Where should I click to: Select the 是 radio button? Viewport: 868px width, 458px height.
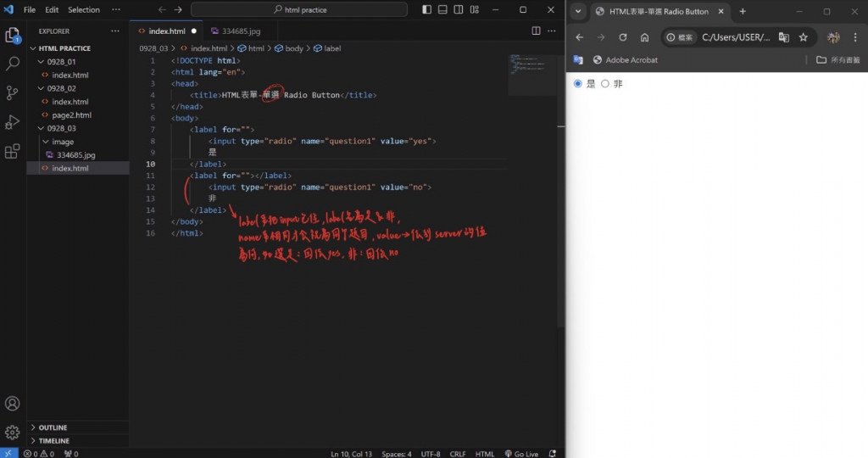pyautogui.click(x=578, y=84)
